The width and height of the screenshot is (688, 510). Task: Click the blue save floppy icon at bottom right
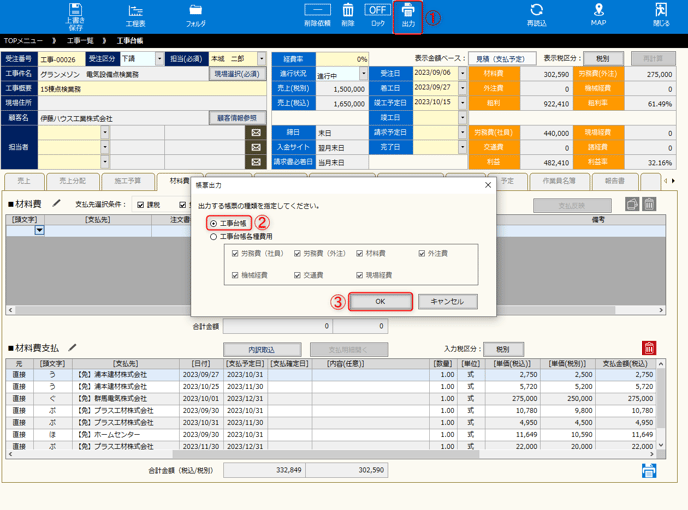tap(649, 470)
